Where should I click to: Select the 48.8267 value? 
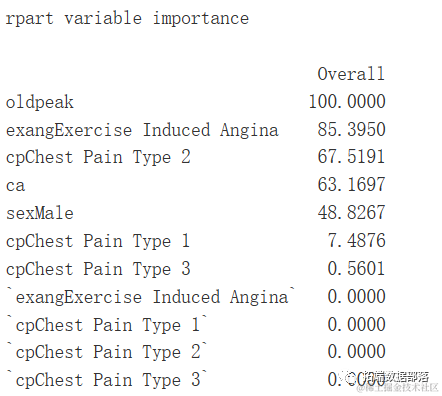(x=351, y=212)
